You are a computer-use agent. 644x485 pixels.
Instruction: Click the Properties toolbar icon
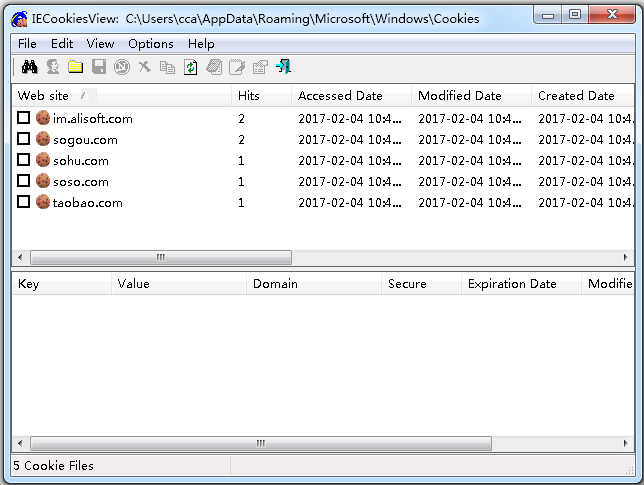point(260,67)
